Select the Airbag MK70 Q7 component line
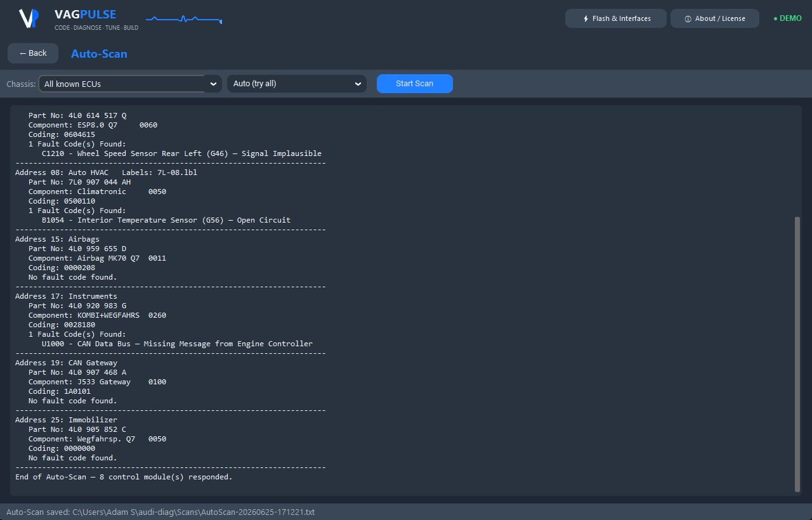The width and height of the screenshot is (812, 520). (97, 258)
